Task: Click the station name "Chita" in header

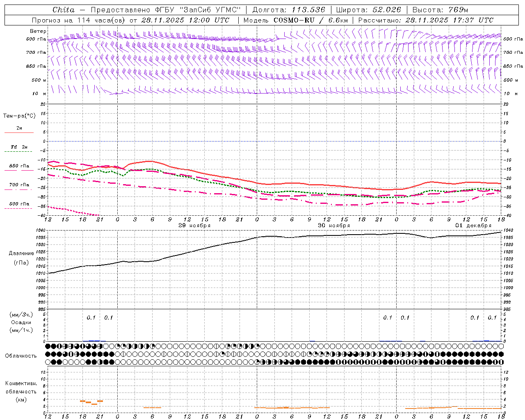Action: [64, 10]
